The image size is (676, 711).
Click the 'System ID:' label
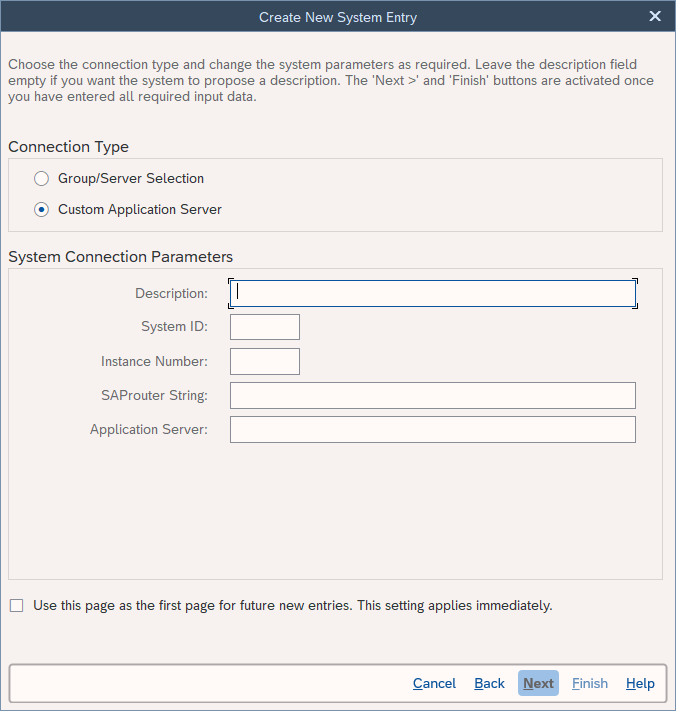click(x=175, y=326)
